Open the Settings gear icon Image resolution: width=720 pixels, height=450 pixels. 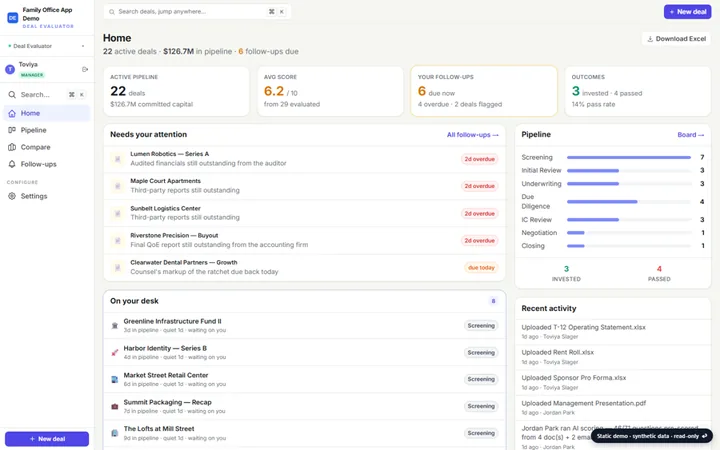pyautogui.click(x=12, y=196)
